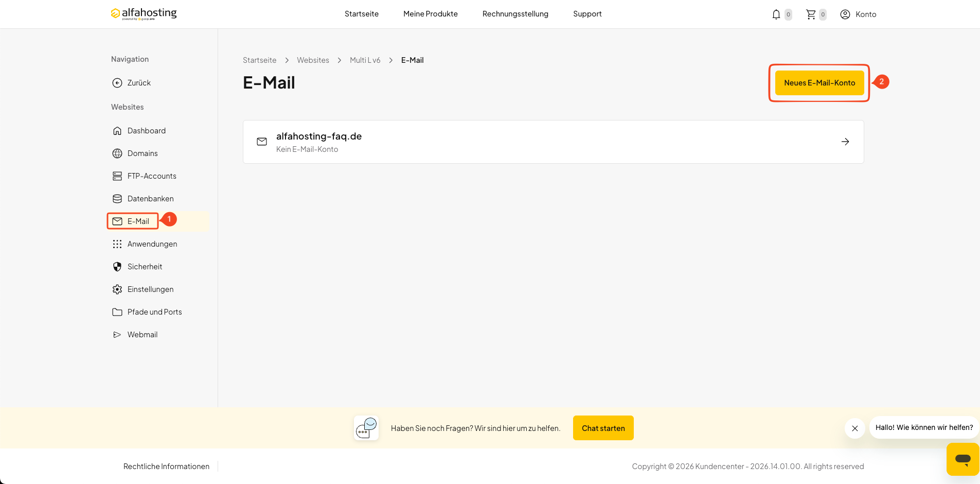
Task: Click the E-Mail envelope icon in sidebar
Action: point(117,221)
